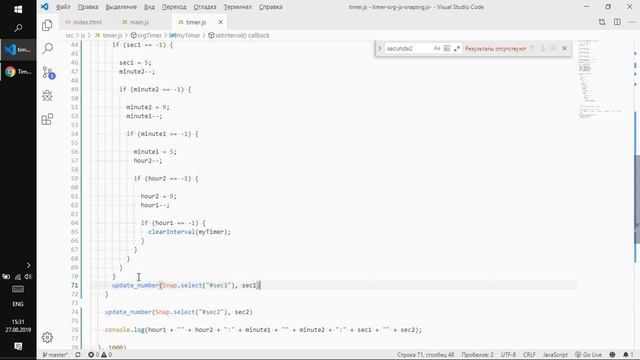640x360 pixels.
Task: Toggle Use Regular Expression in find widget
Action: [457, 49]
